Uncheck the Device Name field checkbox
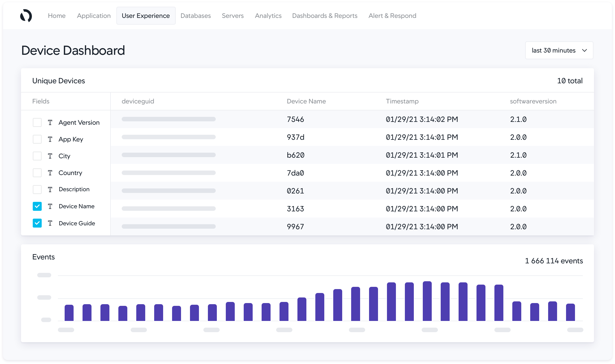Image resolution: width=615 pixels, height=364 pixels. pos(37,206)
